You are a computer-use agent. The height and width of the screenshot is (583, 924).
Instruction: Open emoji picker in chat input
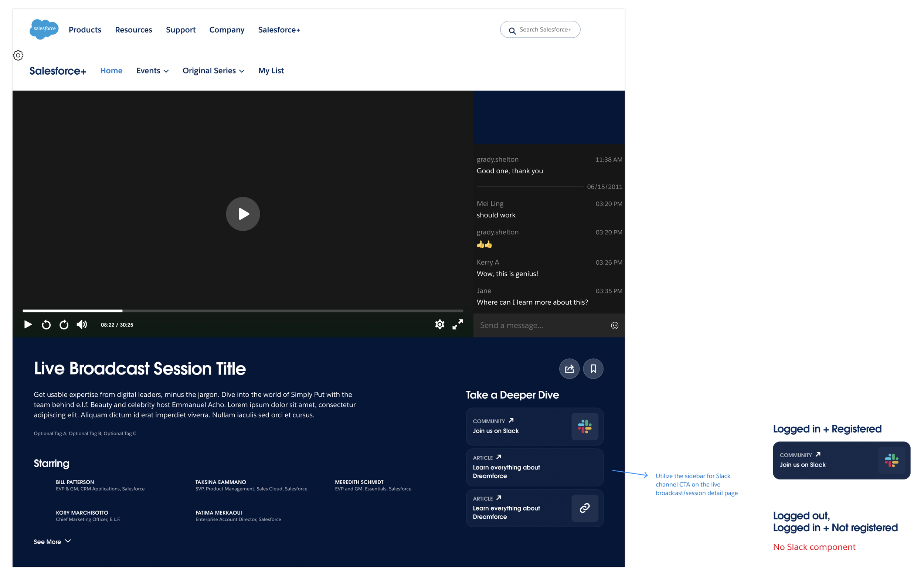(615, 325)
